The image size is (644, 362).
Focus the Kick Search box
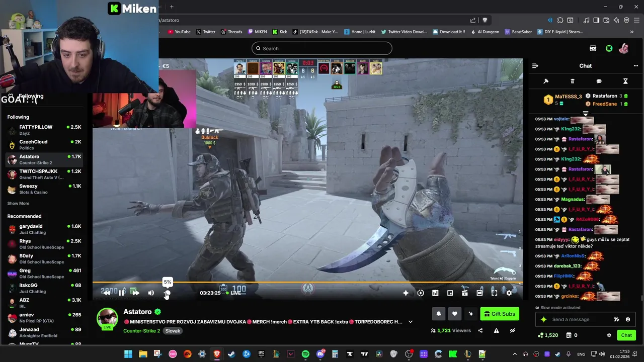click(x=322, y=48)
